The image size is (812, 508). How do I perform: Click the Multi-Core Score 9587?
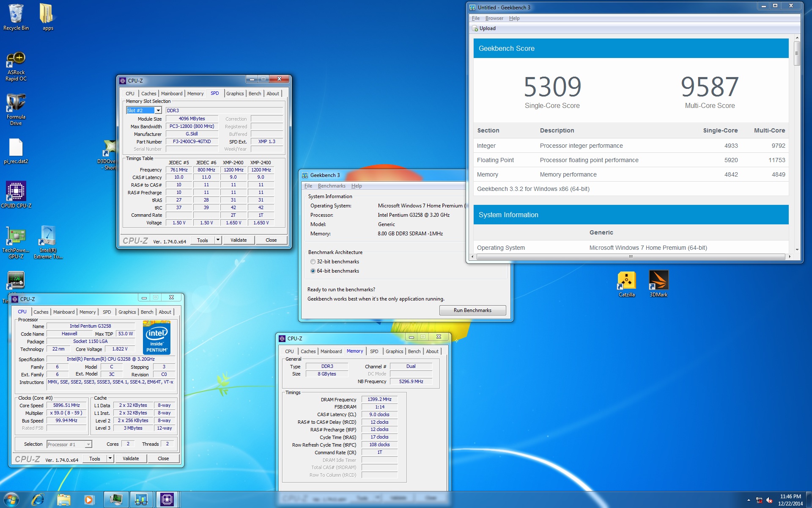click(x=710, y=87)
